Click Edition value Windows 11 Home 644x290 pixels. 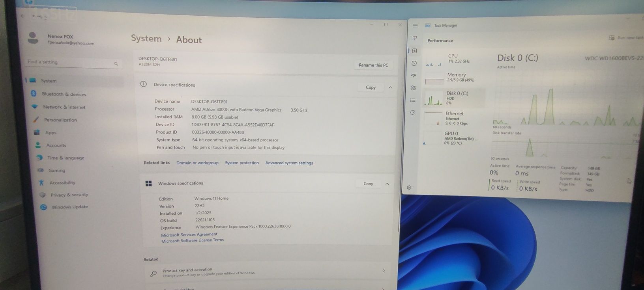(211, 199)
